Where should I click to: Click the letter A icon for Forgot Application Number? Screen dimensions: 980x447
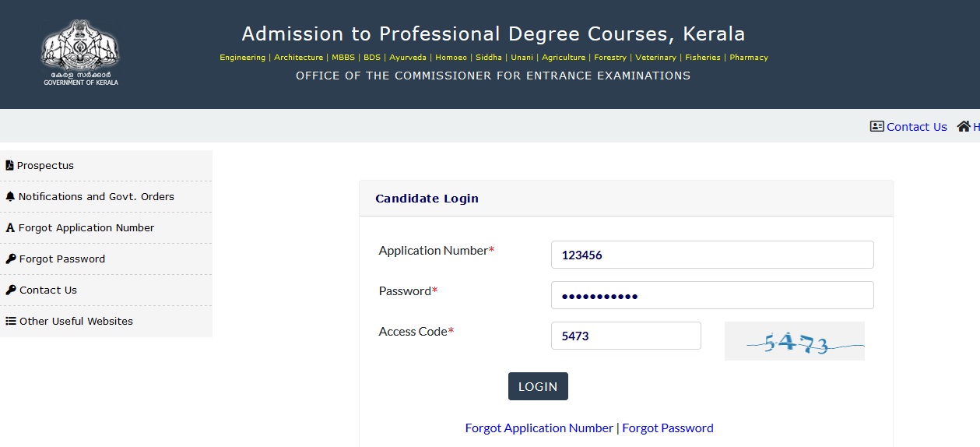[10, 228]
